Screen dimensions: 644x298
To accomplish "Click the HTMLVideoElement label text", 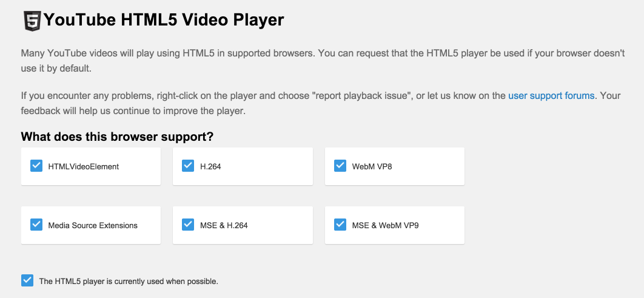I will pyautogui.click(x=84, y=166).
